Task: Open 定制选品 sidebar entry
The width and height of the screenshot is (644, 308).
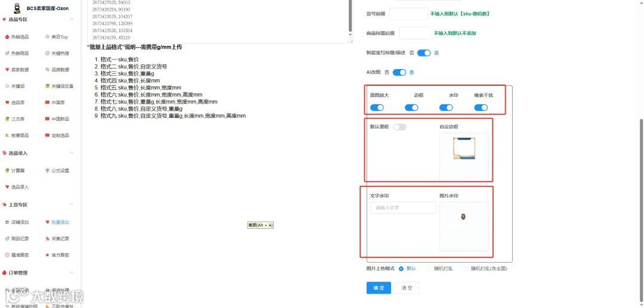Action: click(57, 135)
